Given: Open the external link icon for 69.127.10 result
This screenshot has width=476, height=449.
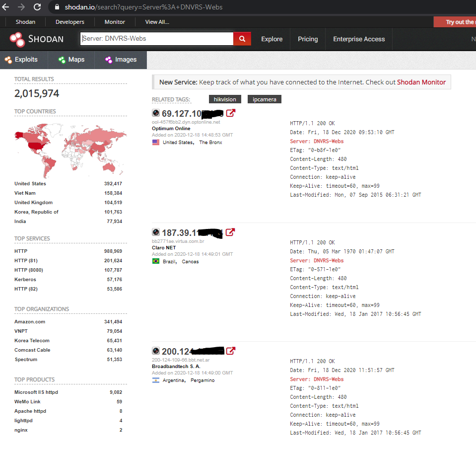Looking at the screenshot, I should coord(230,113).
